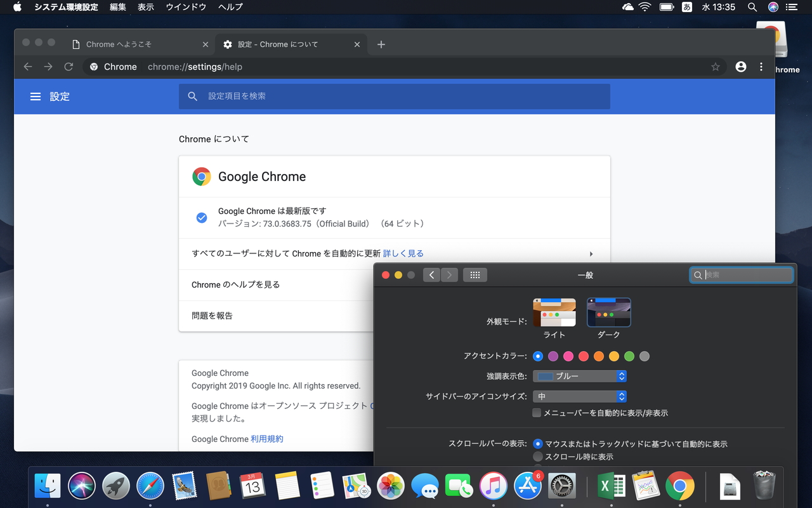Click the 詳しく見る link
Screen dimensions: 812x508
click(403, 252)
